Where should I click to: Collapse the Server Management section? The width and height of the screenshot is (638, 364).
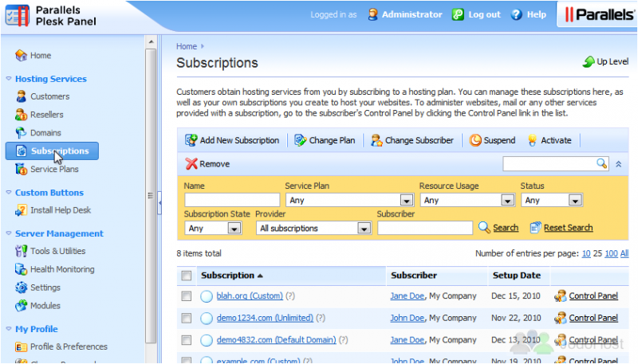pos(9,233)
